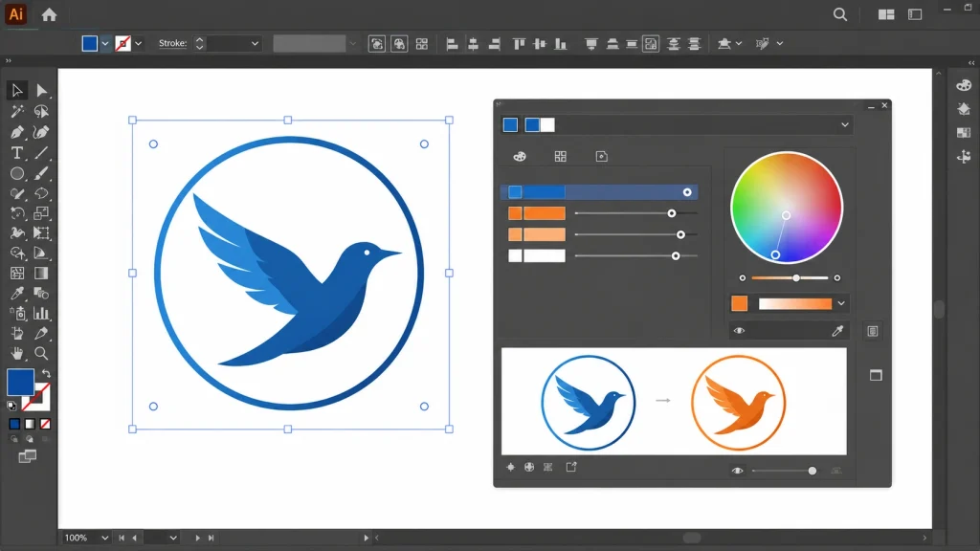Open the 100% zoom level dropdown

[x=104, y=538]
